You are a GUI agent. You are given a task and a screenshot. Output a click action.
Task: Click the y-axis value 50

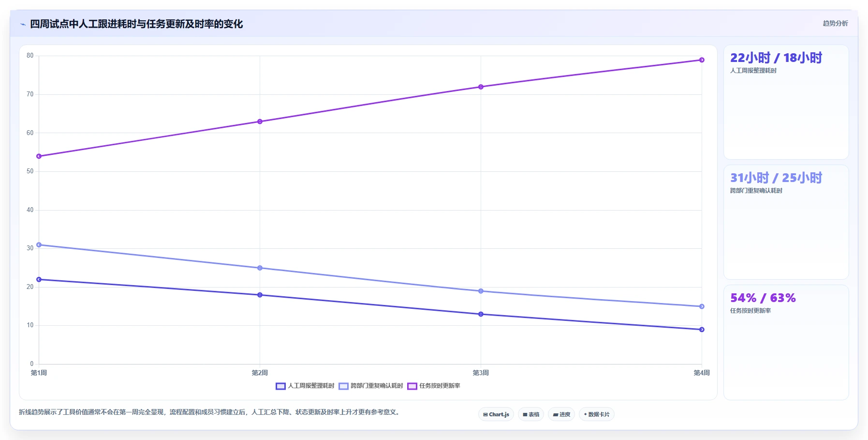click(x=30, y=171)
